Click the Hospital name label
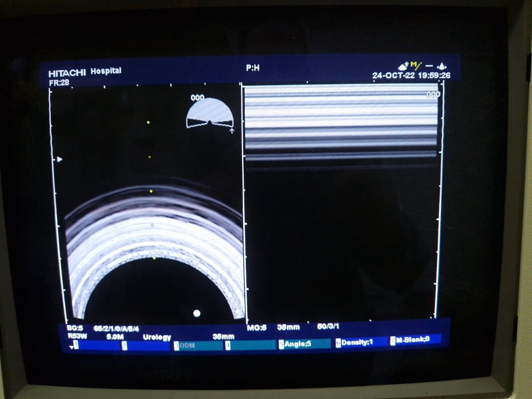This screenshot has height=399, width=532. tap(106, 71)
